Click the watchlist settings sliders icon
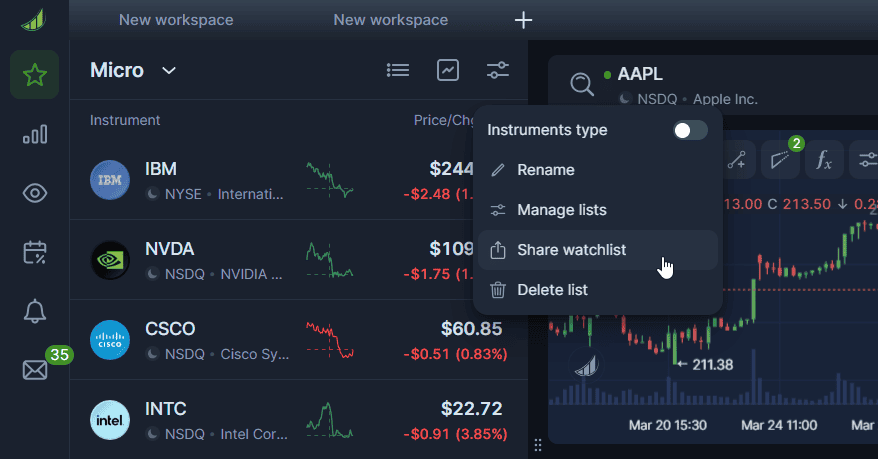 498,71
